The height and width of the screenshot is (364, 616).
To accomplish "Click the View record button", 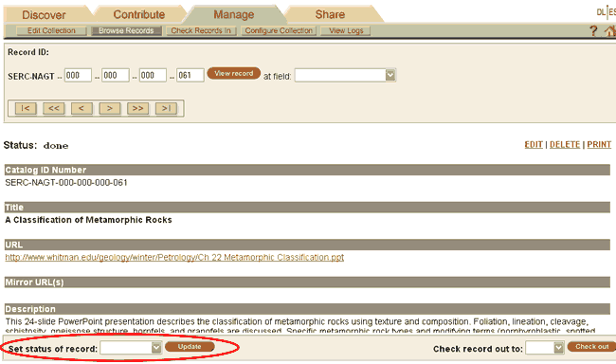I will [234, 74].
